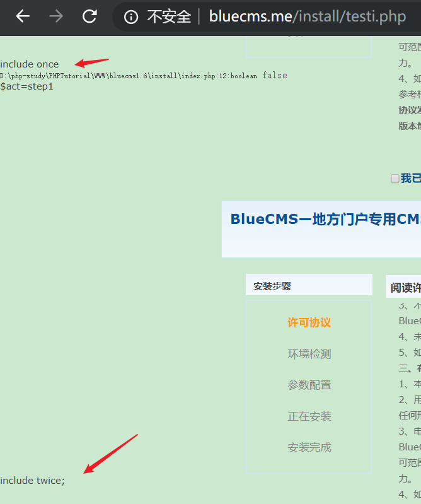Click the '安装步骤' panel heading

(272, 286)
